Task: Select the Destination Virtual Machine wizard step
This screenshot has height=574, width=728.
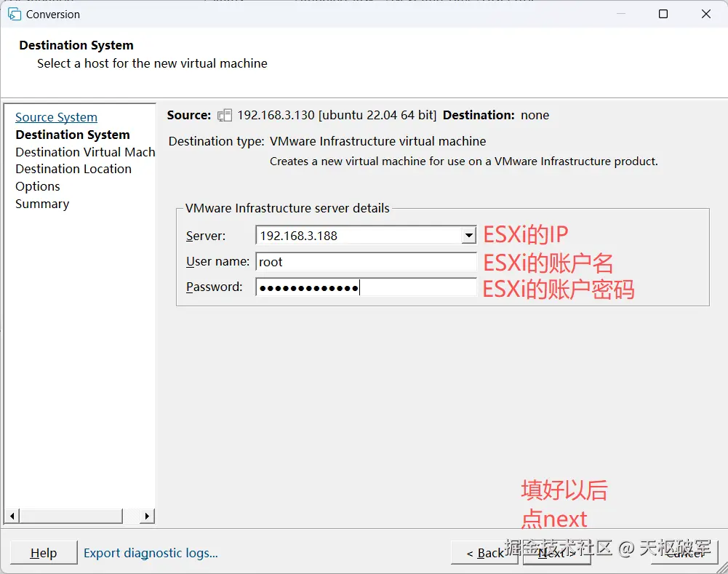Action: point(84,151)
